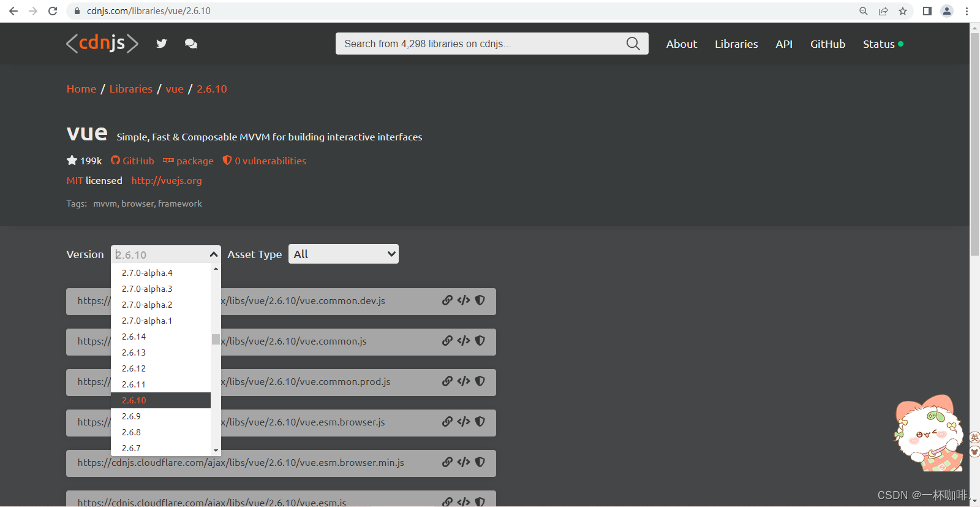Copy URL for vue.common.dev.js
980x507 pixels.
pyautogui.click(x=448, y=300)
